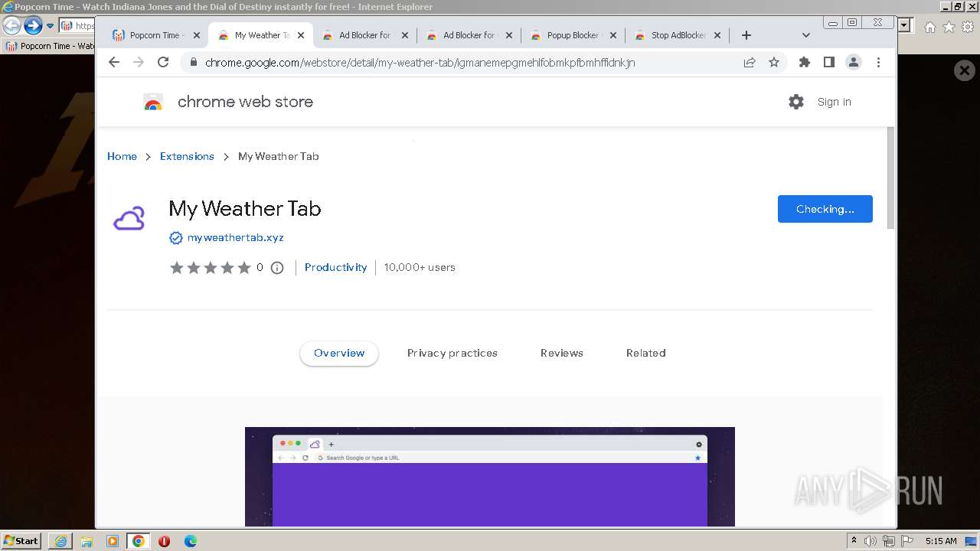The width and height of the screenshot is (980, 551).
Task: Open a new Chrome tab with plus
Action: (x=746, y=35)
